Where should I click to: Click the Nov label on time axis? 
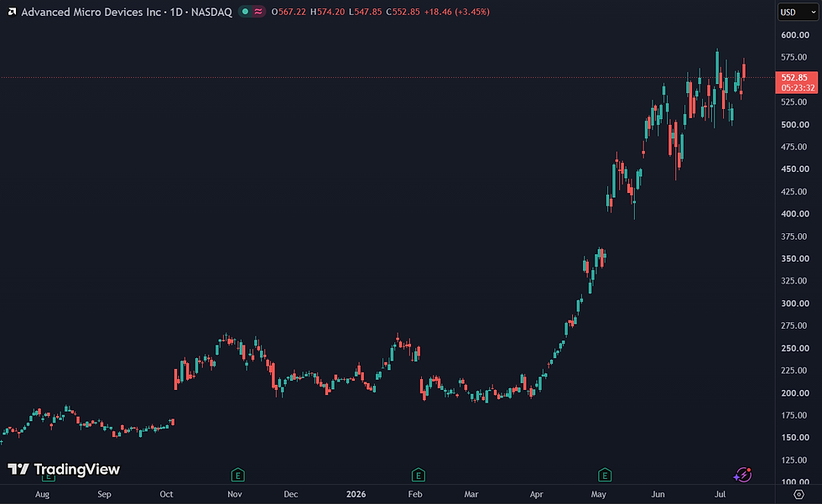click(234, 494)
